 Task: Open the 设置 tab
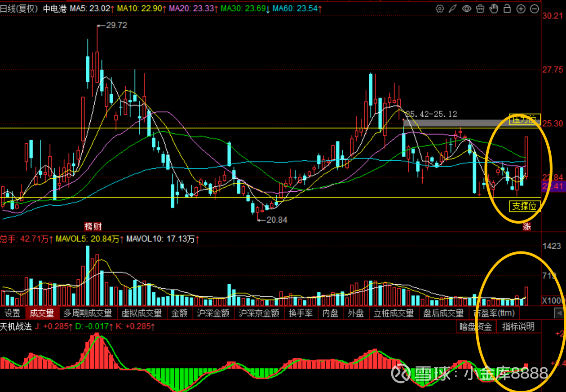click(13, 313)
